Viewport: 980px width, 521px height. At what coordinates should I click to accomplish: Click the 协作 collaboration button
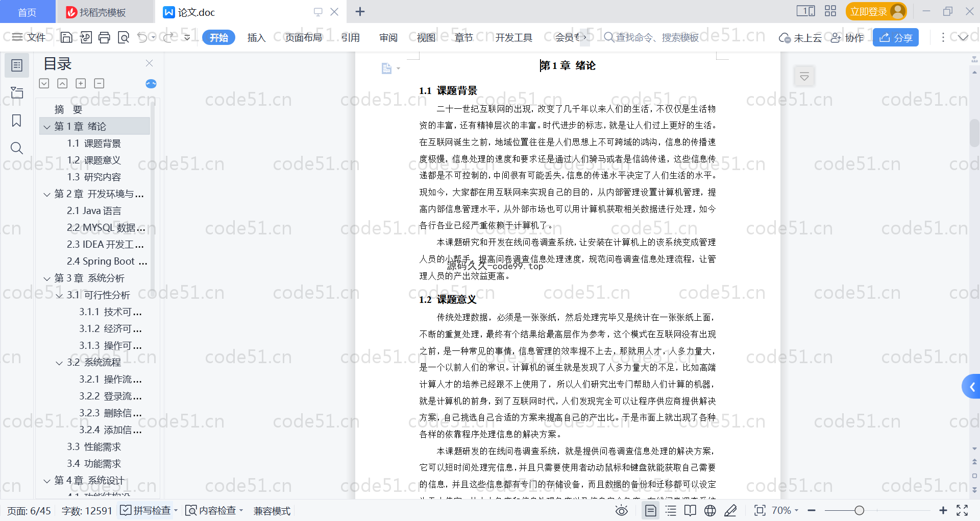[x=847, y=37]
